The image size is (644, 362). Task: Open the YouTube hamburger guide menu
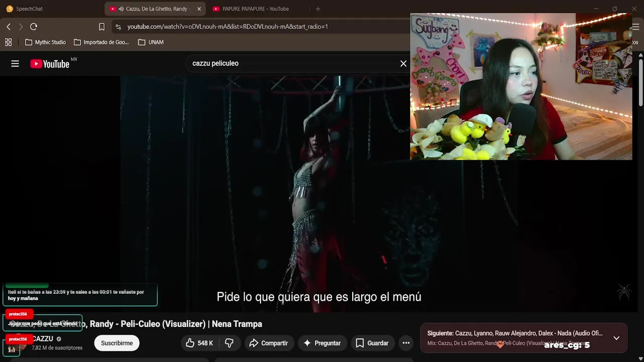(15, 63)
